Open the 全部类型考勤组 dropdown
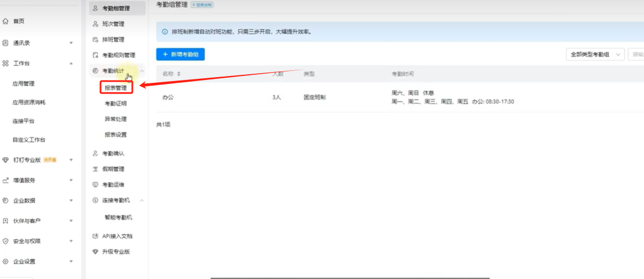The width and height of the screenshot is (644, 279). click(595, 54)
